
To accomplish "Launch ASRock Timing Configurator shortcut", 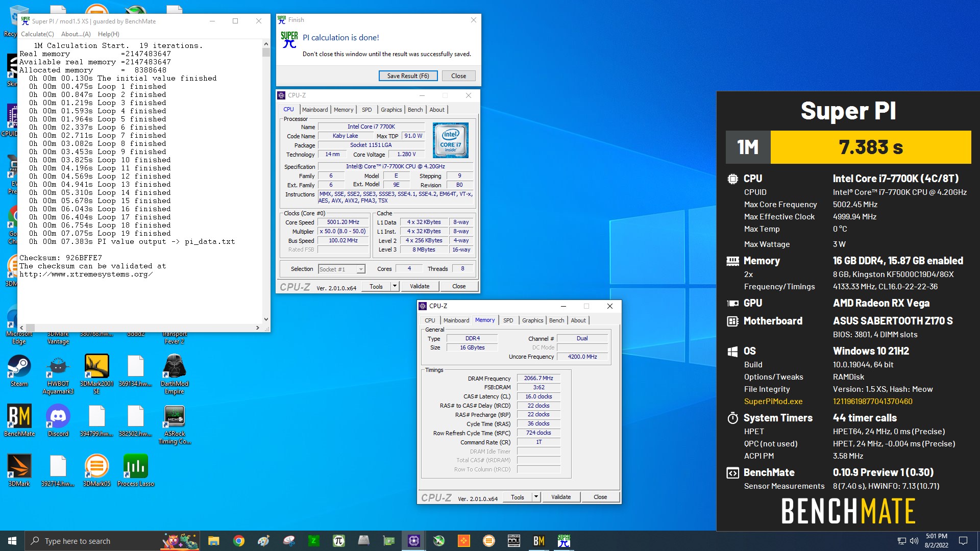I will (x=174, y=424).
